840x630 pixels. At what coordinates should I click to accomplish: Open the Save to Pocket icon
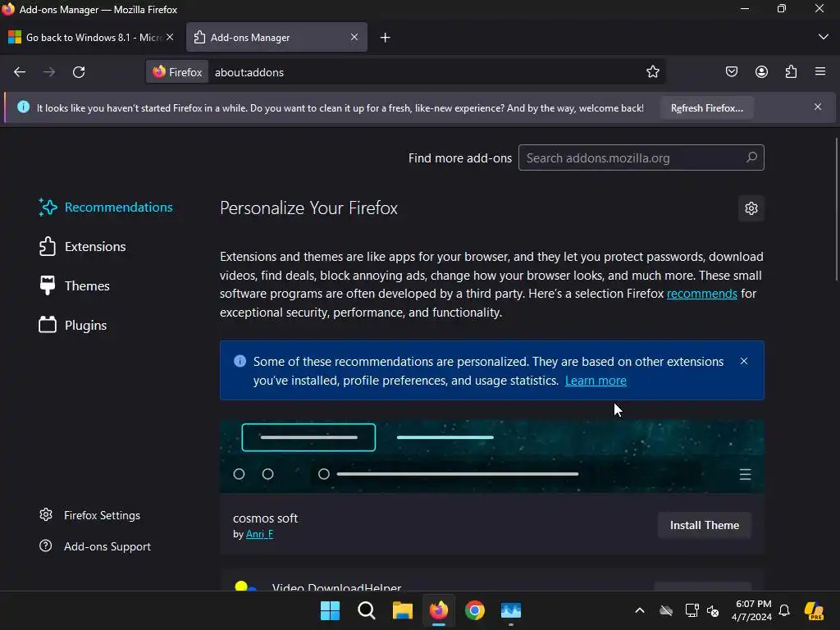tap(732, 72)
